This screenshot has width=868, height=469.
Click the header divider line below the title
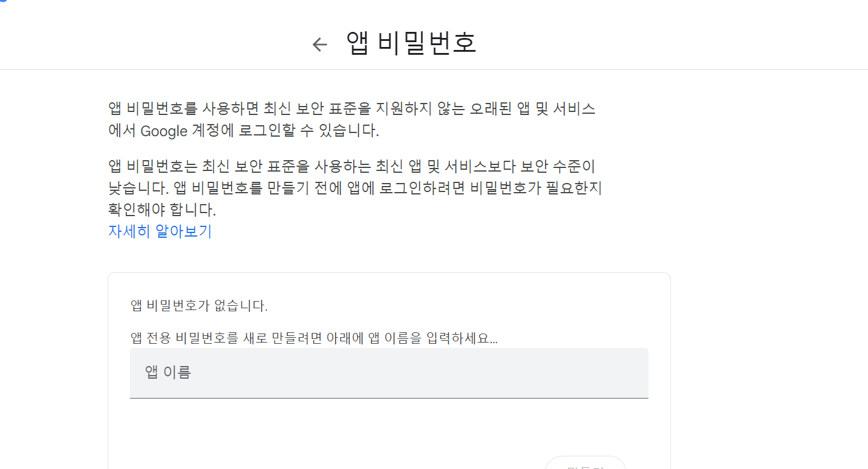pos(434,69)
